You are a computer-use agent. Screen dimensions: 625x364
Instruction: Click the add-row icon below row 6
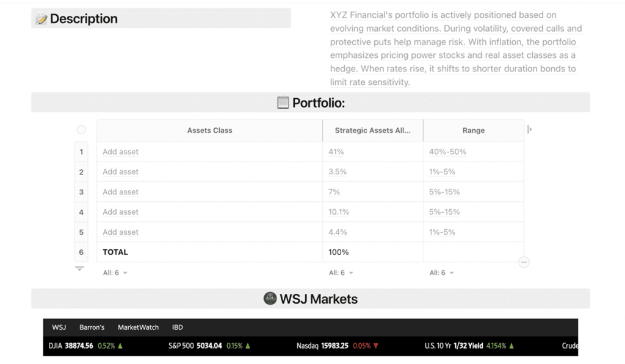[80, 269]
